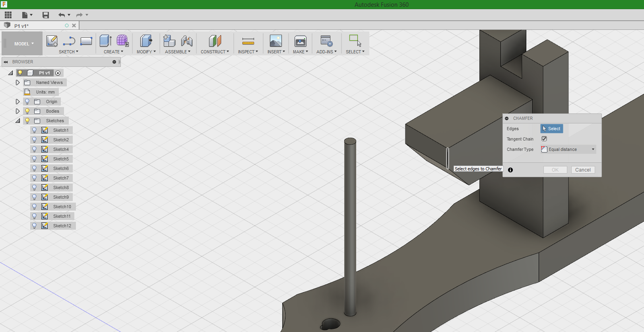The height and width of the screenshot is (332, 644).
Task: Click the Offset Plane construct icon
Action: (215, 41)
